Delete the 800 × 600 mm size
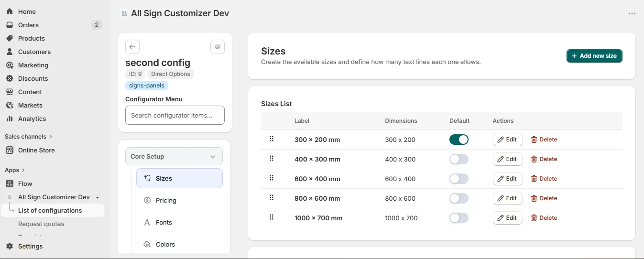Viewport: 644px width, 259px height. point(544,198)
